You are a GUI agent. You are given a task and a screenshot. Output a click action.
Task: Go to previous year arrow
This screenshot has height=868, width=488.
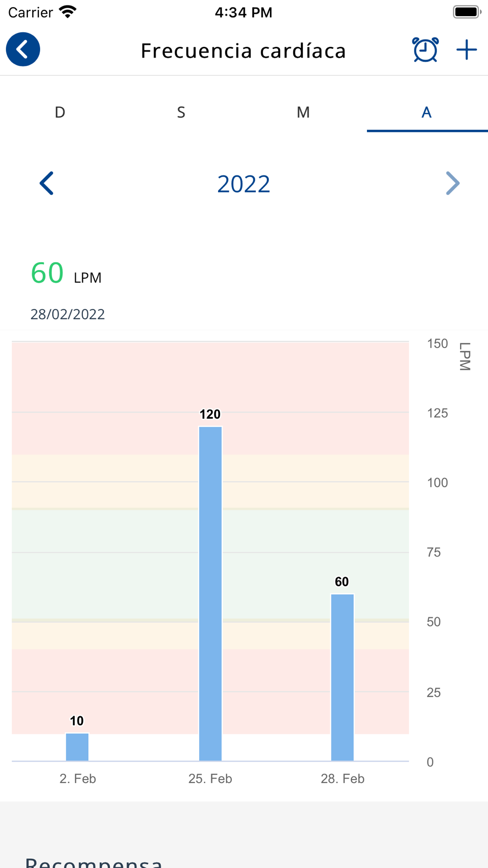click(x=46, y=184)
